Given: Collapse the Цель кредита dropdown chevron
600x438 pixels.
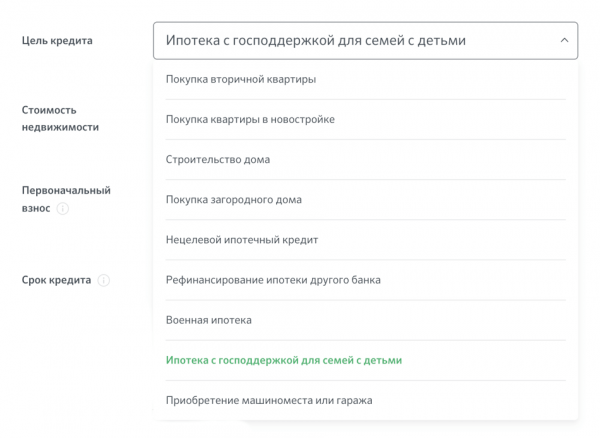Looking at the screenshot, I should coord(564,40).
